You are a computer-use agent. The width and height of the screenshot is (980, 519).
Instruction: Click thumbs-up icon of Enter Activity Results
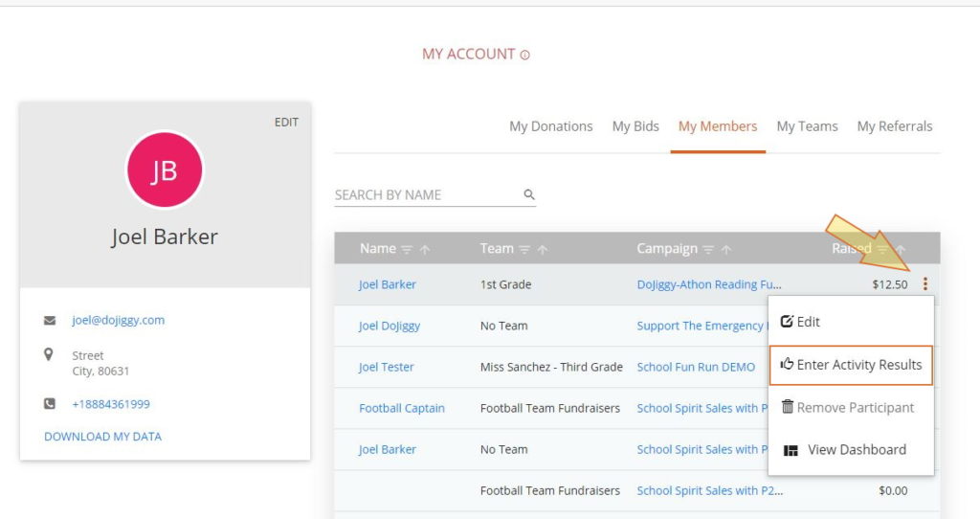tap(787, 363)
